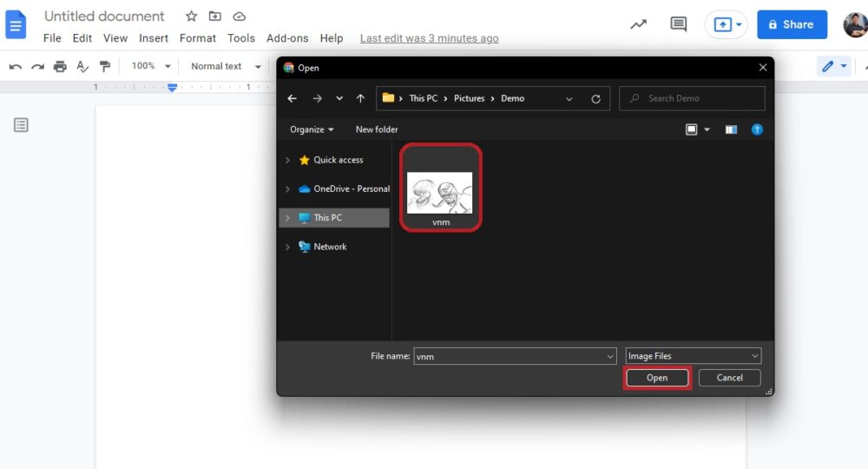This screenshot has height=469, width=868.
Task: Expand the Quick access tree node
Action: click(287, 160)
